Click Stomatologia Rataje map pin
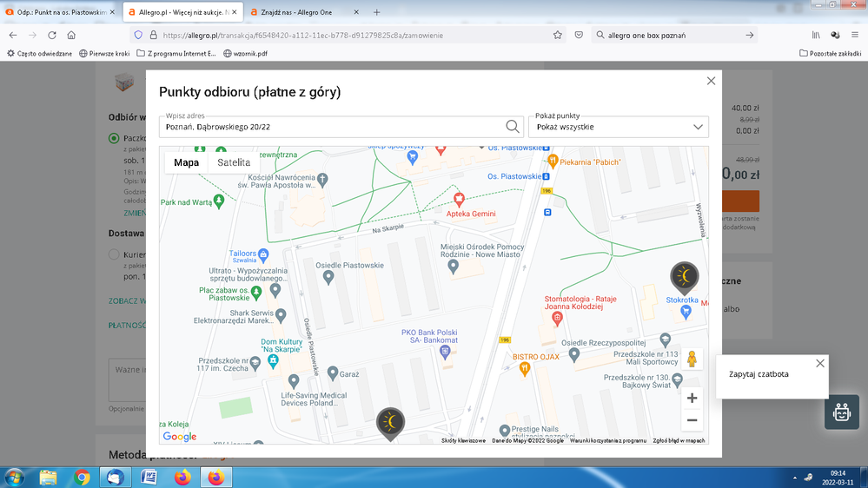 [558, 318]
